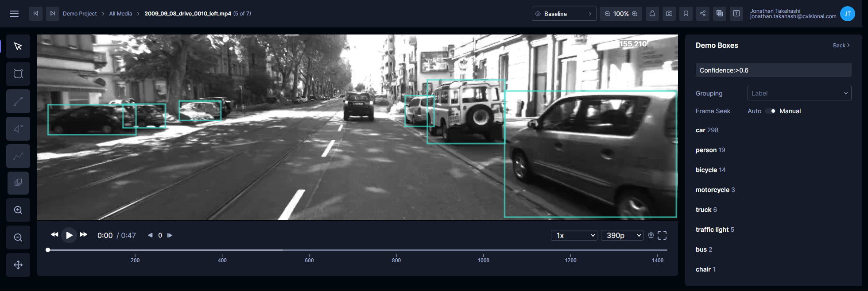The width and height of the screenshot is (868, 291).
Task: Open the Grouping Label dropdown
Action: click(799, 93)
